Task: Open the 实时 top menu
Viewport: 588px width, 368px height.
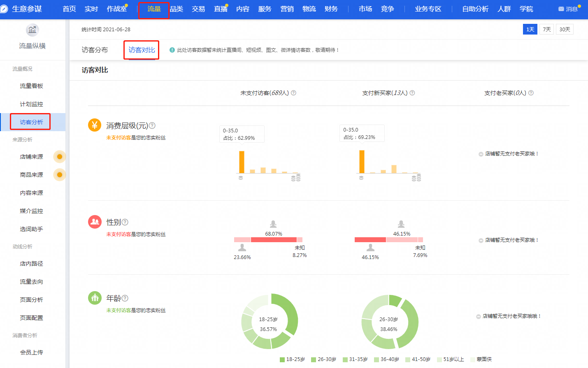Action: click(x=91, y=9)
